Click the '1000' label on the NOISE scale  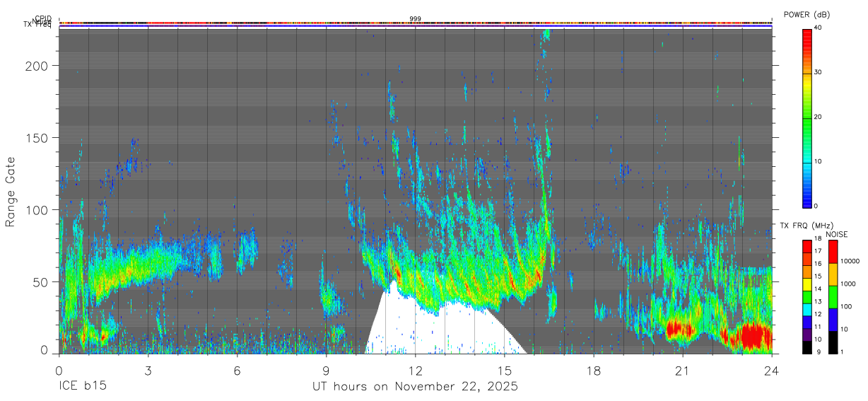(848, 284)
